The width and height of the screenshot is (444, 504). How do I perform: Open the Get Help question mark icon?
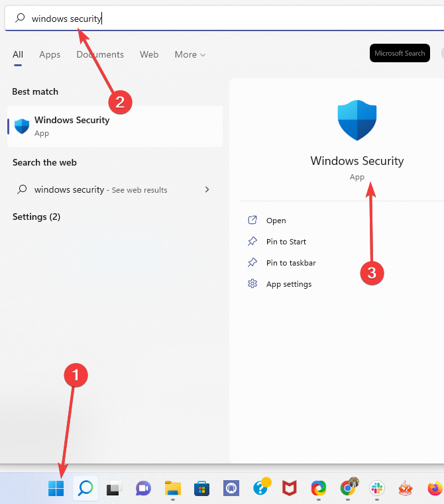(x=261, y=487)
